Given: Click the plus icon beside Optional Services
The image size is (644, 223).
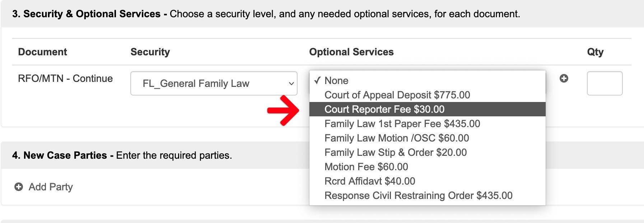Looking at the screenshot, I should click(x=564, y=78).
